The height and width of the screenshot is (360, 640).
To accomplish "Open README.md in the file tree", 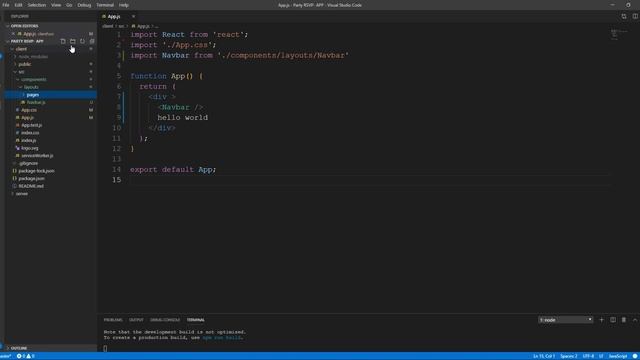I will pyautogui.click(x=31, y=186).
